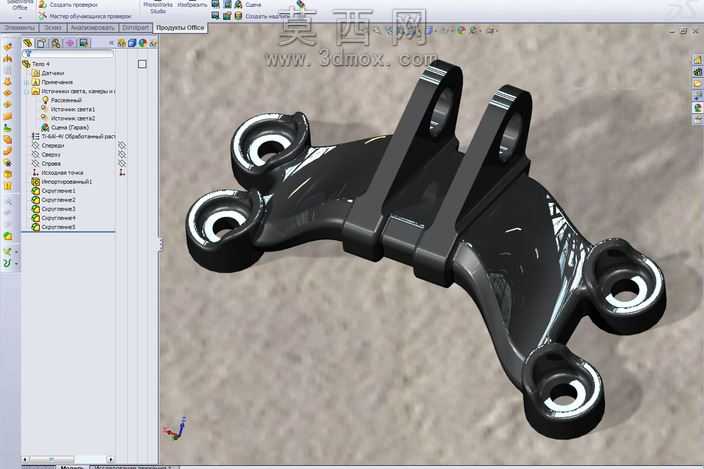
Task: Click the Сцена icon in the ribbon
Action: [238, 4]
